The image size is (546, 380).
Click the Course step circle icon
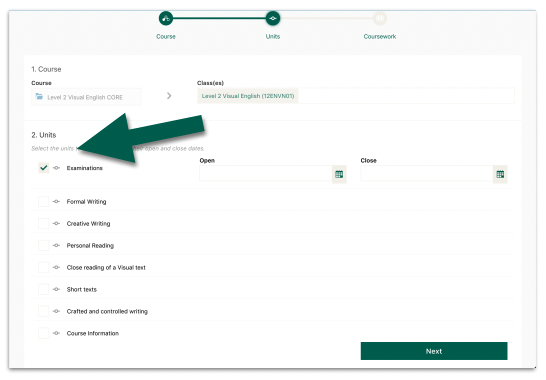pyautogui.click(x=166, y=18)
